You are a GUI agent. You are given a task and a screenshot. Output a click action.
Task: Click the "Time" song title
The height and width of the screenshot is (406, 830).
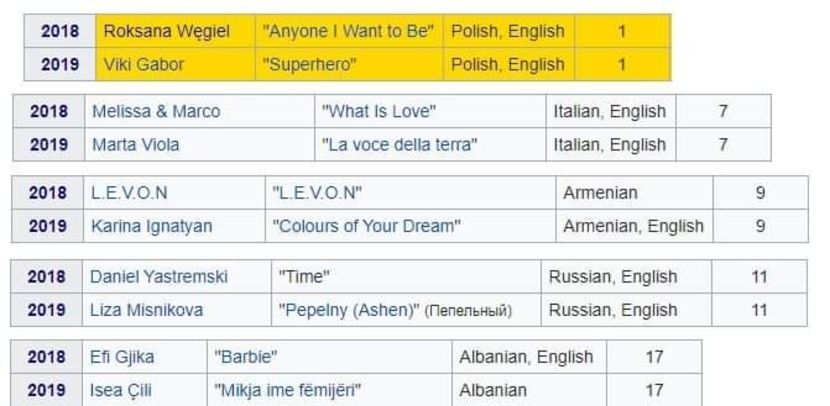click(304, 277)
